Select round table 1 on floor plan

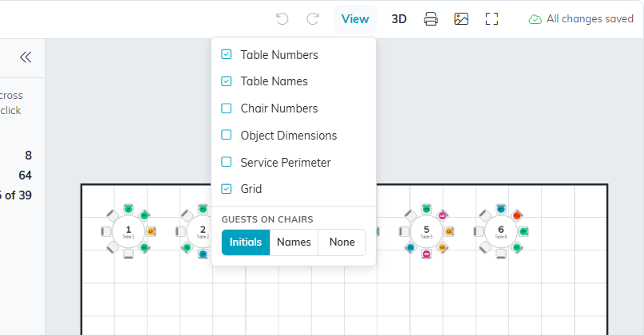pyautogui.click(x=128, y=231)
